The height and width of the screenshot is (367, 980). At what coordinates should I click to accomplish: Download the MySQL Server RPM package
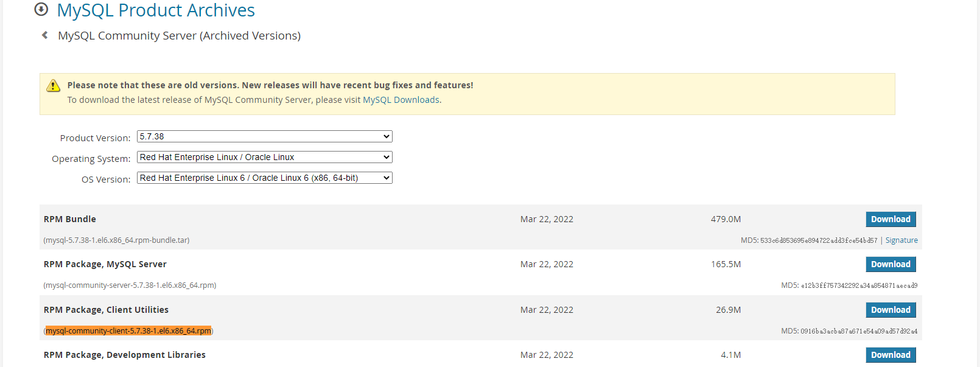click(x=891, y=264)
